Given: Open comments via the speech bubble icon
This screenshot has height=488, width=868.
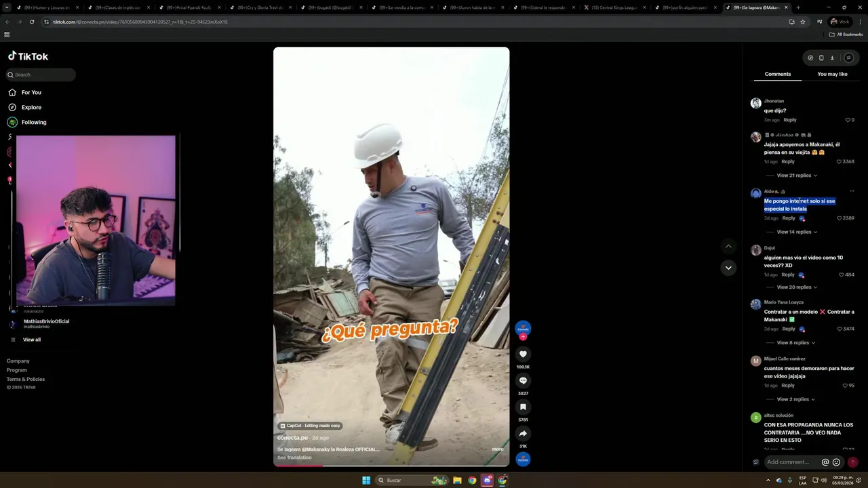Looking at the screenshot, I should [x=523, y=380].
